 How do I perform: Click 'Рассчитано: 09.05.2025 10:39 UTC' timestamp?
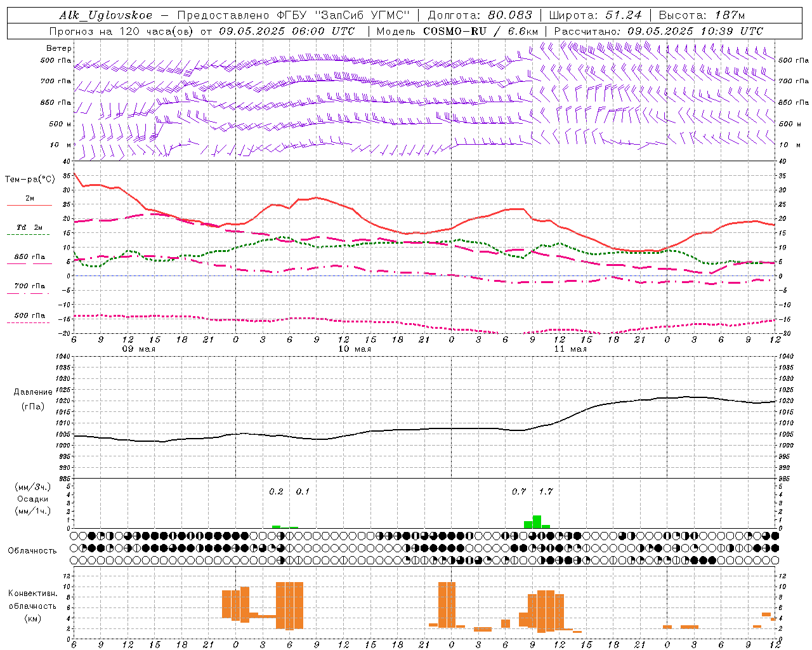point(658,31)
